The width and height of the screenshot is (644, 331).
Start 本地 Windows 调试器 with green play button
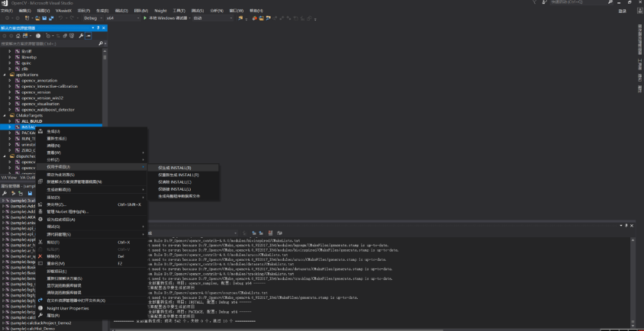tap(166, 18)
